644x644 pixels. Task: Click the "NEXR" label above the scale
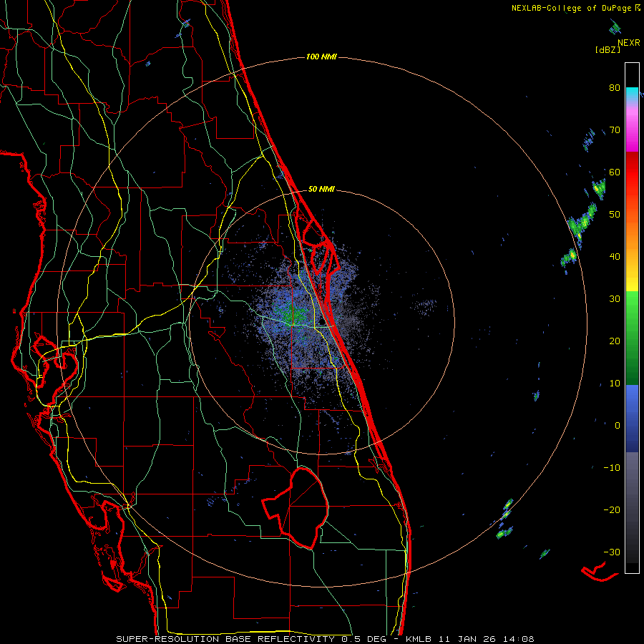[x=629, y=43]
